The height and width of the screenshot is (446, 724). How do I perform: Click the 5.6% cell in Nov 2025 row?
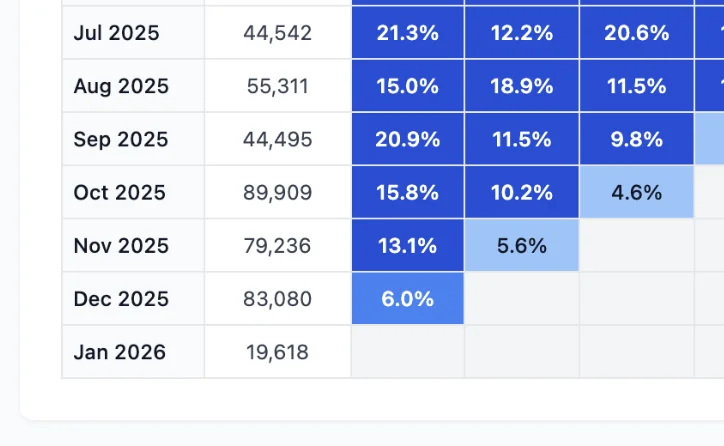click(x=521, y=245)
